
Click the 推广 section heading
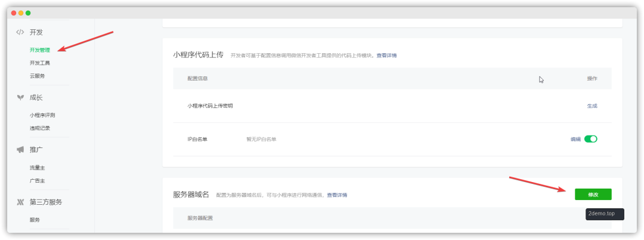pyautogui.click(x=36, y=150)
